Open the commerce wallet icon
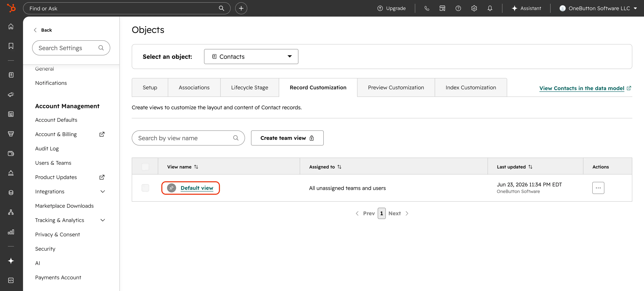644x291 pixels. point(11,153)
